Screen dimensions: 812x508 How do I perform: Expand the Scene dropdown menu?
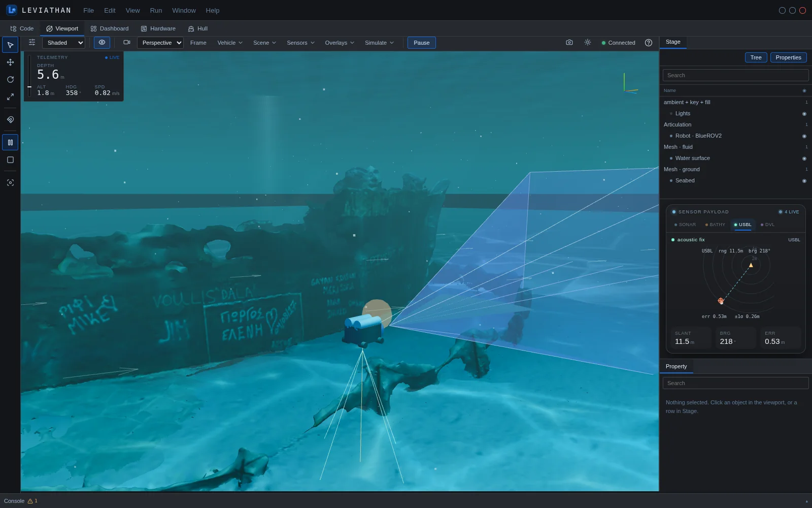point(264,43)
